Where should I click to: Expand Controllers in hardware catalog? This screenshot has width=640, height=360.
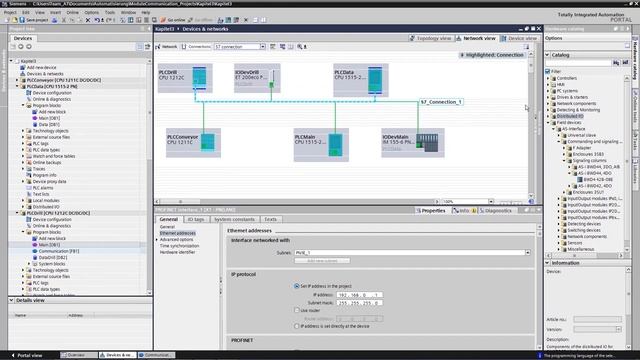(548, 78)
